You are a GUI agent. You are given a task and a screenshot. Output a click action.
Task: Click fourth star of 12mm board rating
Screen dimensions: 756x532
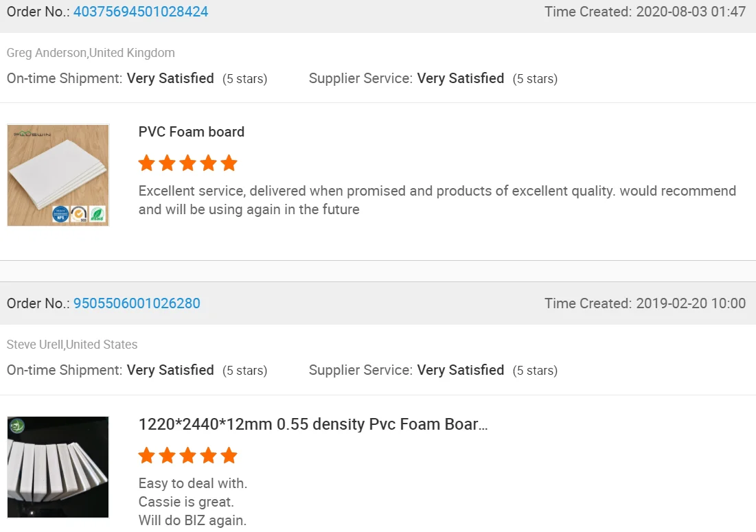(208, 455)
